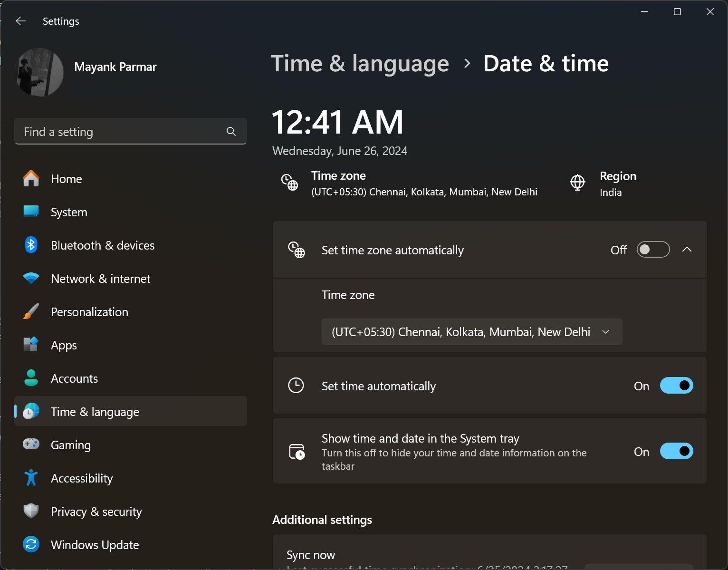Expand the search in Find a setting
The width and height of the screenshot is (728, 570).
[x=231, y=131]
